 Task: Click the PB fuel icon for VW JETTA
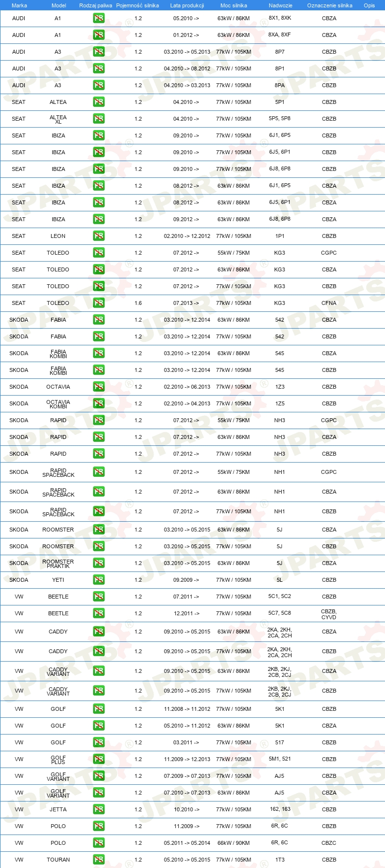click(98, 809)
